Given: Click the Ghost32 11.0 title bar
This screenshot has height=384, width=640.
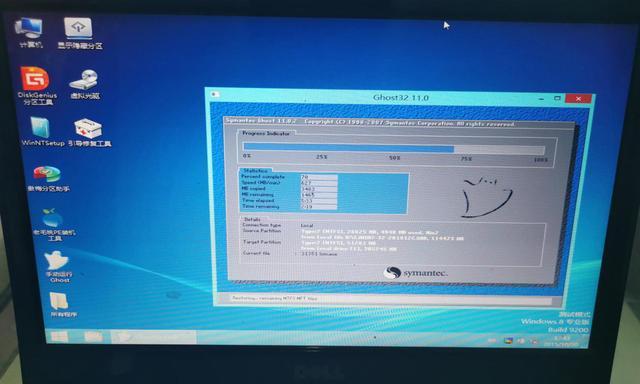Looking at the screenshot, I should 400,98.
